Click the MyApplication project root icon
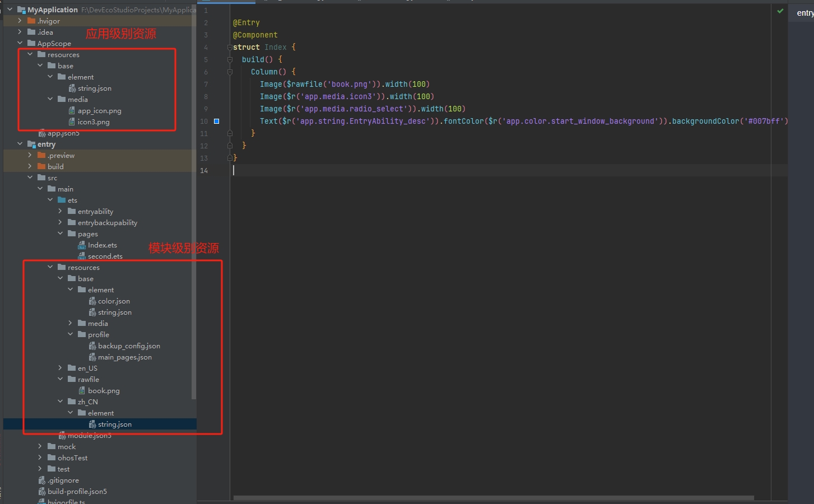 [x=21, y=10]
